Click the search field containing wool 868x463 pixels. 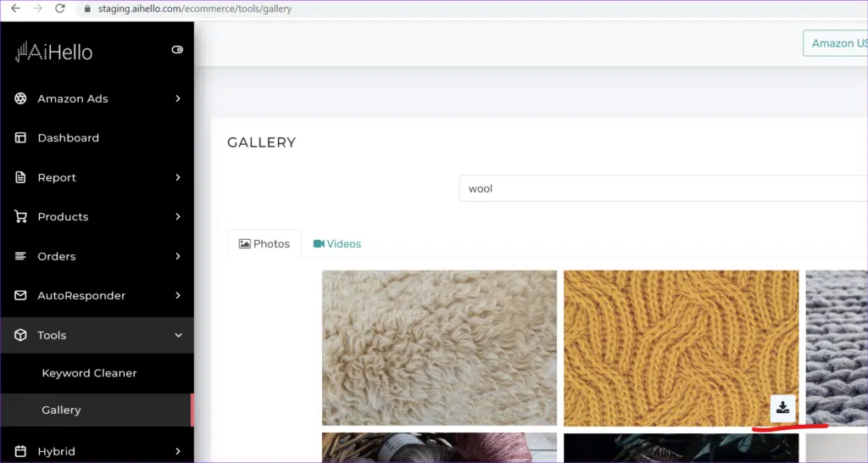point(663,188)
